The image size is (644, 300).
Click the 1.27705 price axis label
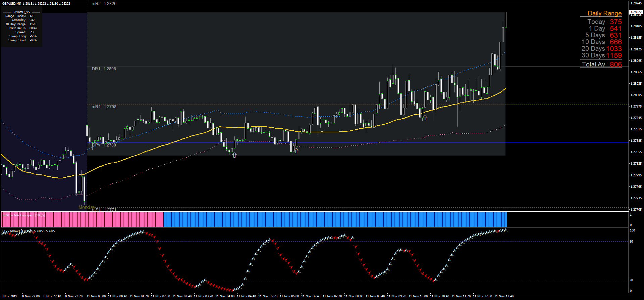[x=636, y=210]
